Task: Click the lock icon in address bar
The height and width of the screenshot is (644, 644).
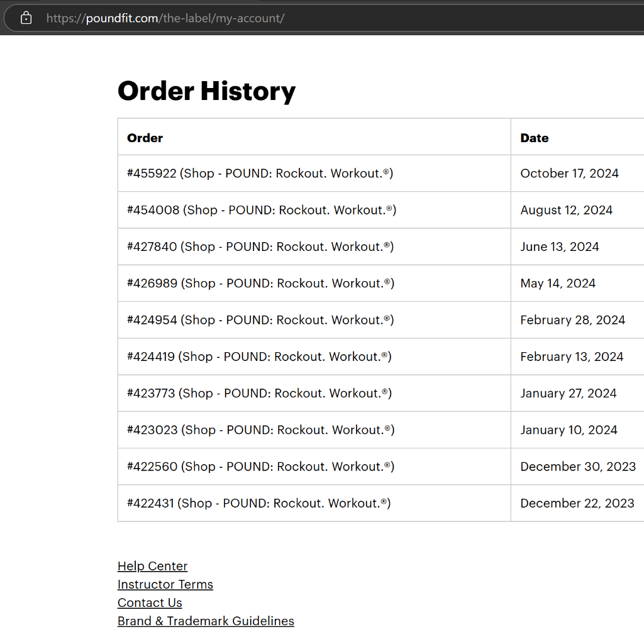Action: point(26,18)
